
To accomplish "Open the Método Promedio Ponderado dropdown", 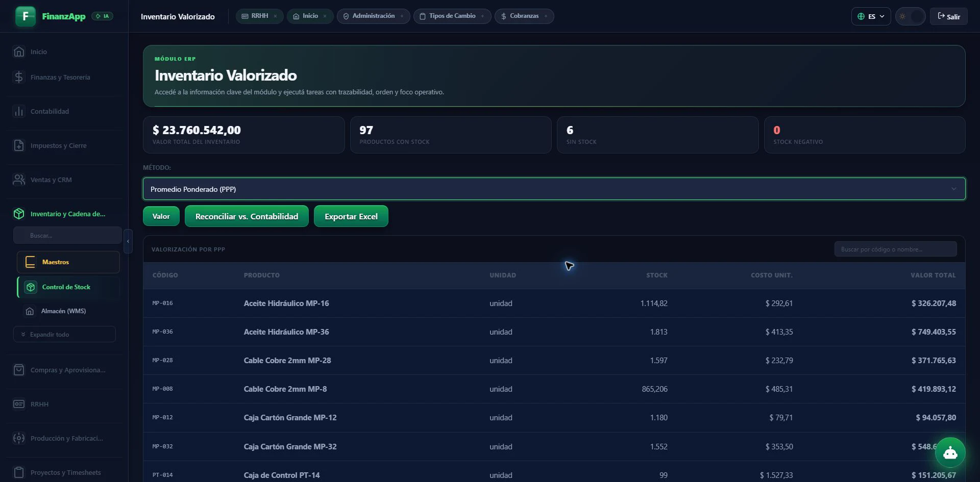I will (x=554, y=189).
